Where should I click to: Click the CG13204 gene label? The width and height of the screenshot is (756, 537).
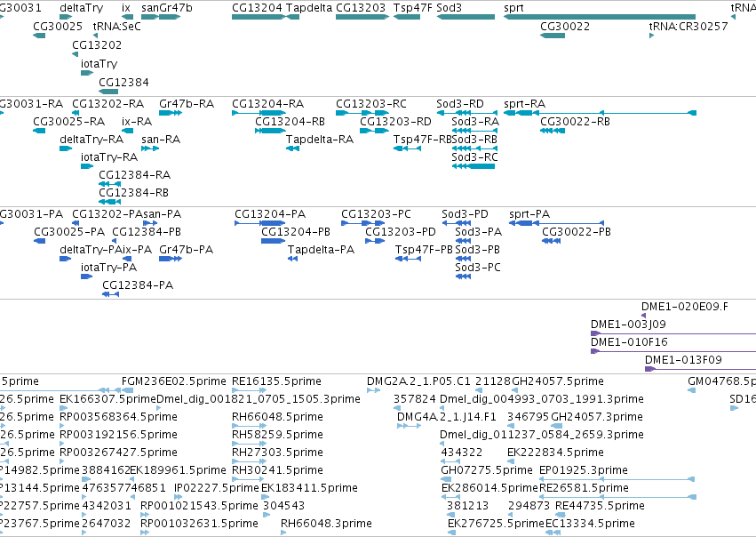257,8
